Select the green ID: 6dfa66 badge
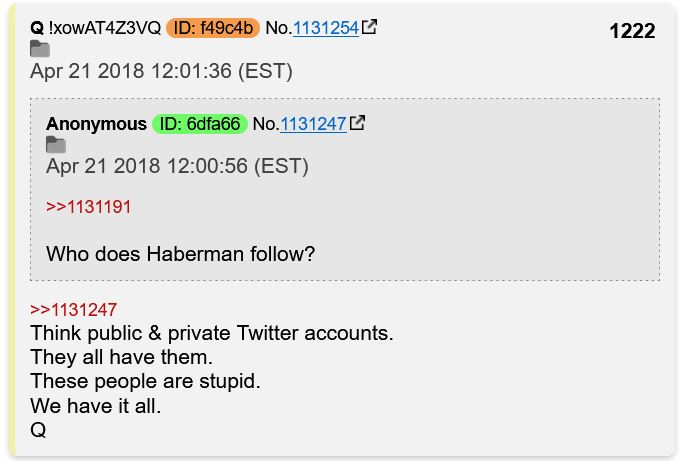 coord(200,124)
